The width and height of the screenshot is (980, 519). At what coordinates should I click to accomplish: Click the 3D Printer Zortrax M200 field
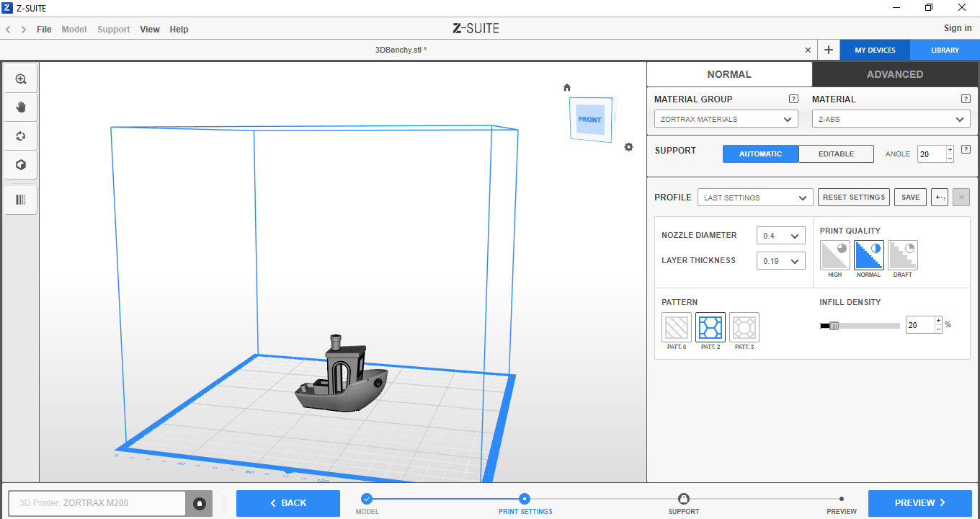click(x=97, y=503)
